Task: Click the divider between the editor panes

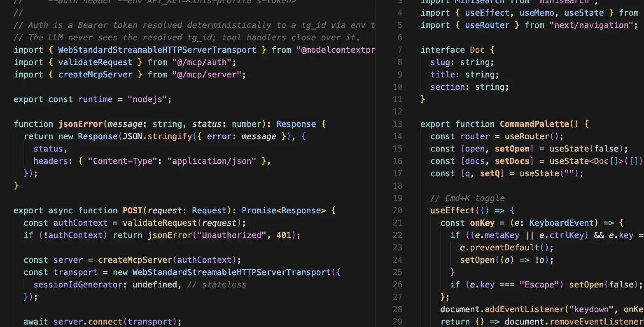Action: coord(376,165)
